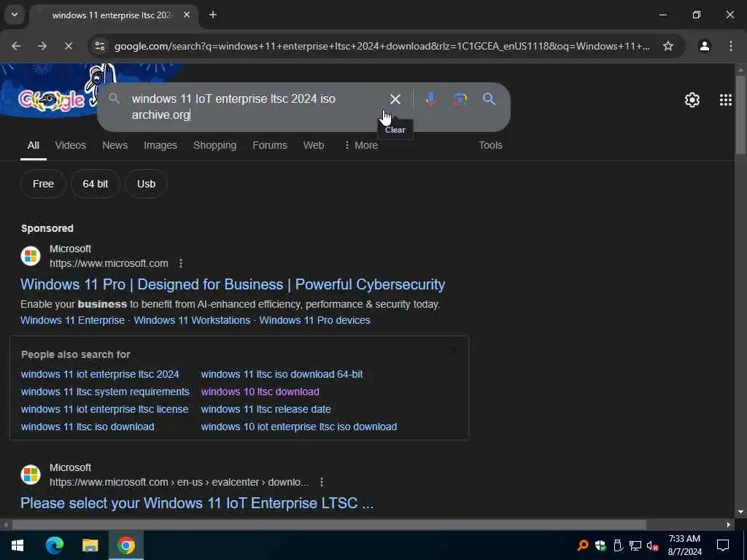Open Windows 11 Pro devices sitelink

tap(314, 320)
